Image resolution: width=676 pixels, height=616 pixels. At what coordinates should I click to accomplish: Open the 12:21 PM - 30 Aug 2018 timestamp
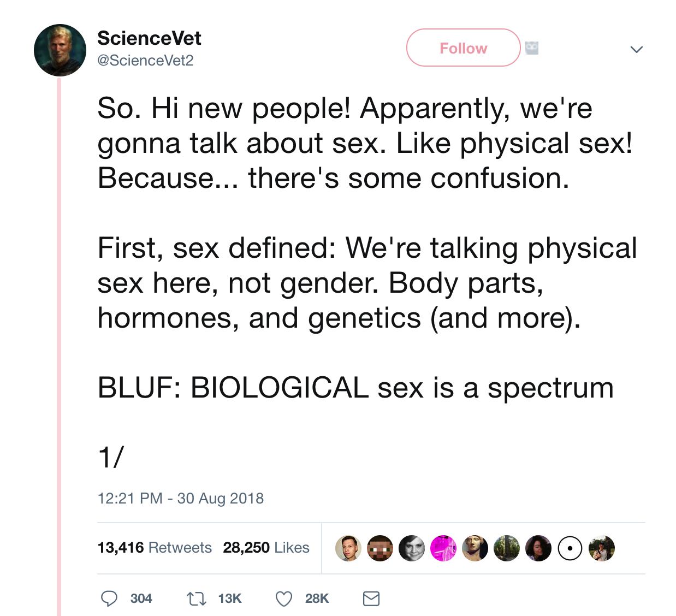(180, 498)
